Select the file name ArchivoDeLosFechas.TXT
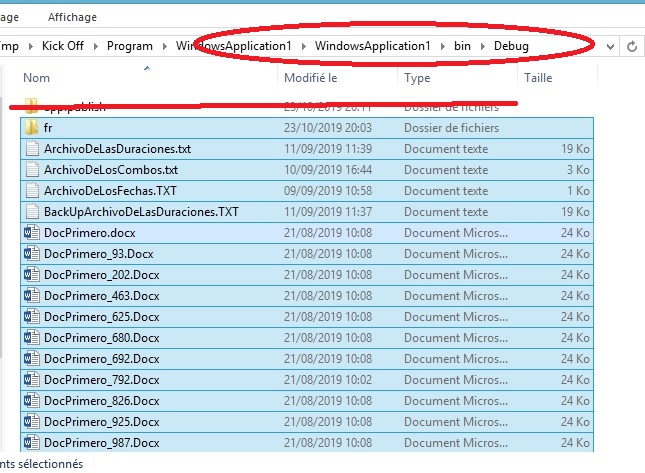 [110, 191]
